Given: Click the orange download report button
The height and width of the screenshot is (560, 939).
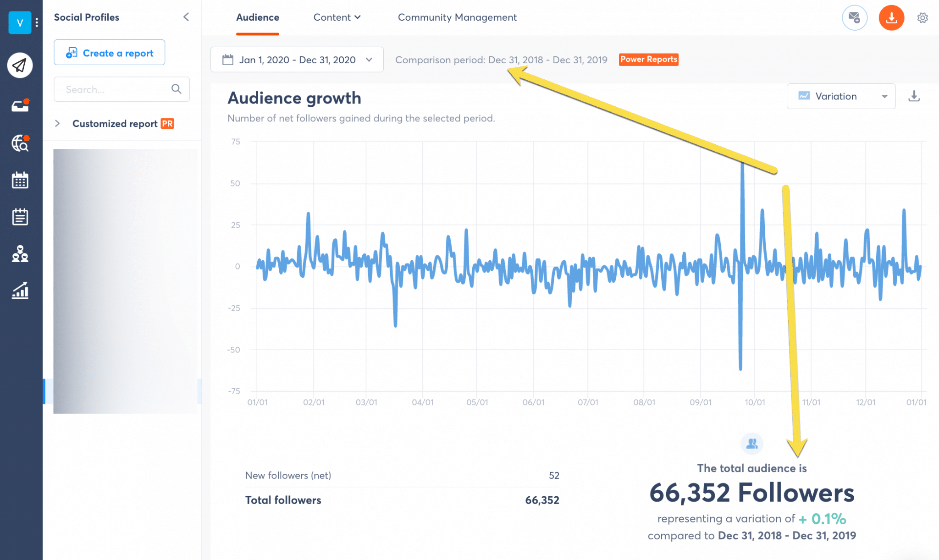Looking at the screenshot, I should coord(891,18).
